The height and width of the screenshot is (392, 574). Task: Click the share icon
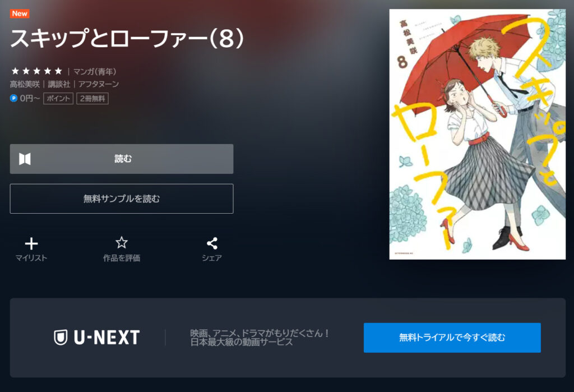click(212, 243)
